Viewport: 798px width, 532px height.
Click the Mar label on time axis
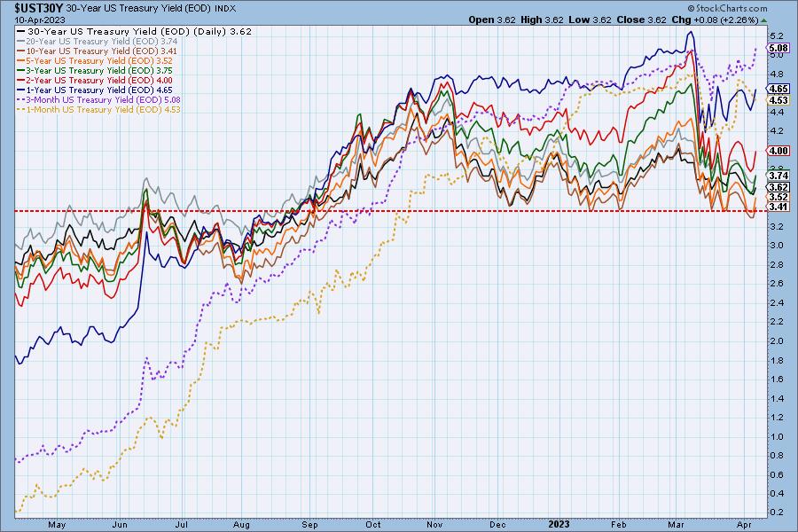click(676, 524)
